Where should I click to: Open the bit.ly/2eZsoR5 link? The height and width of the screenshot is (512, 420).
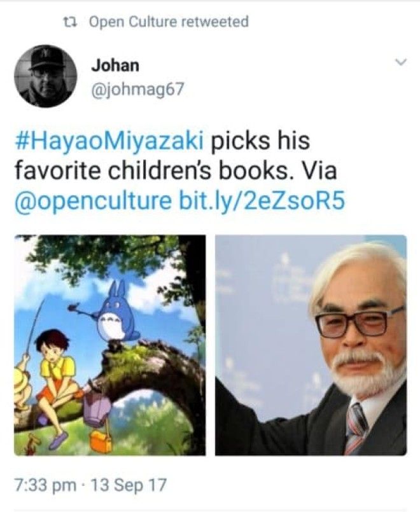tap(262, 200)
